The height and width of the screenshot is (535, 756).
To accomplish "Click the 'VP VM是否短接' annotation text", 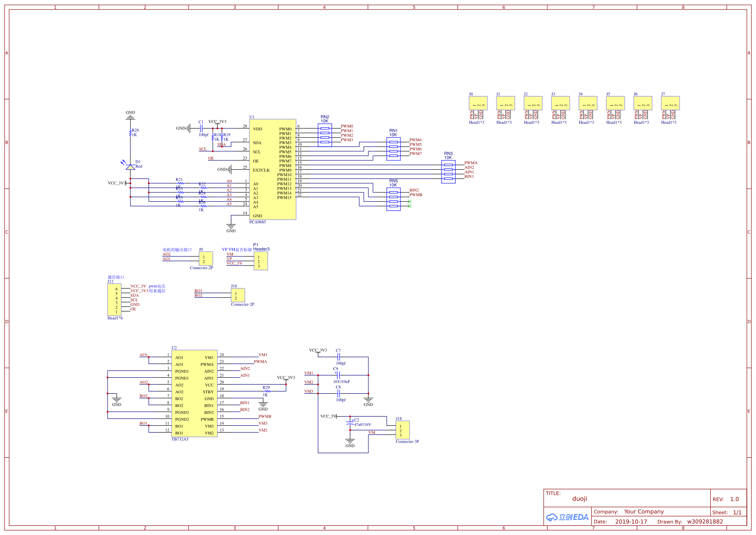I will [x=237, y=250].
